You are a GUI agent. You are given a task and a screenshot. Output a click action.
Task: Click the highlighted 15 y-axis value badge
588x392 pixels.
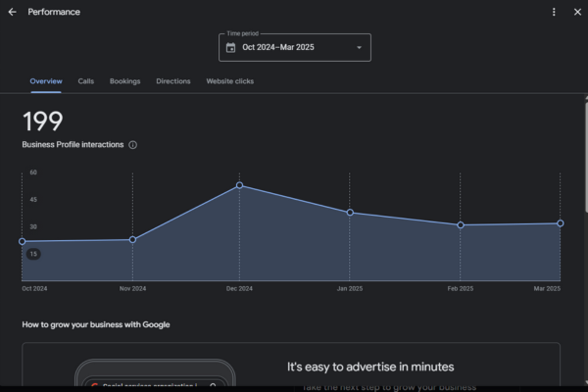click(x=33, y=254)
